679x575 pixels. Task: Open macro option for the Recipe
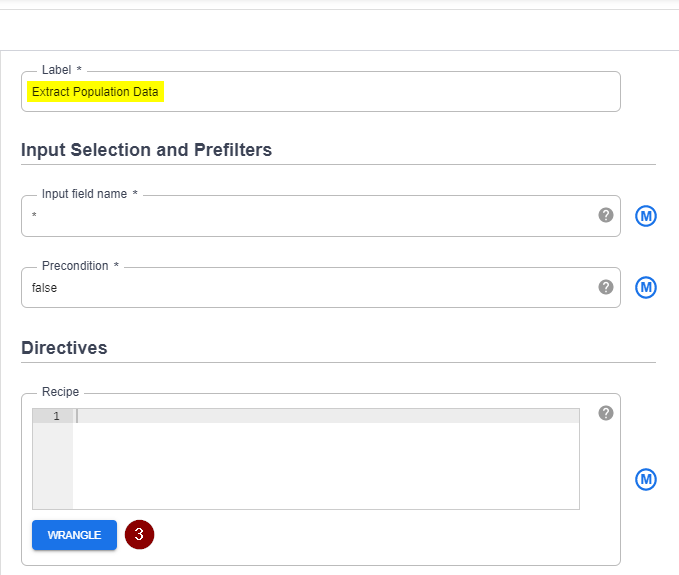tap(646, 480)
